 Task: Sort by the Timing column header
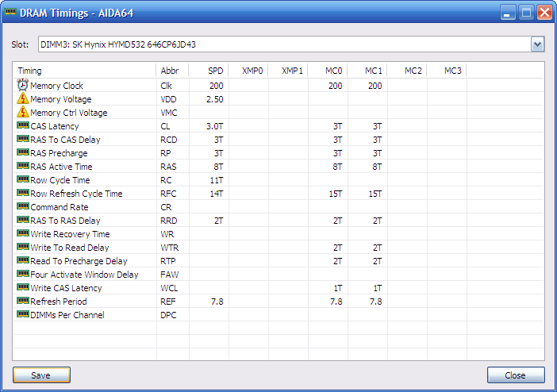(84, 71)
